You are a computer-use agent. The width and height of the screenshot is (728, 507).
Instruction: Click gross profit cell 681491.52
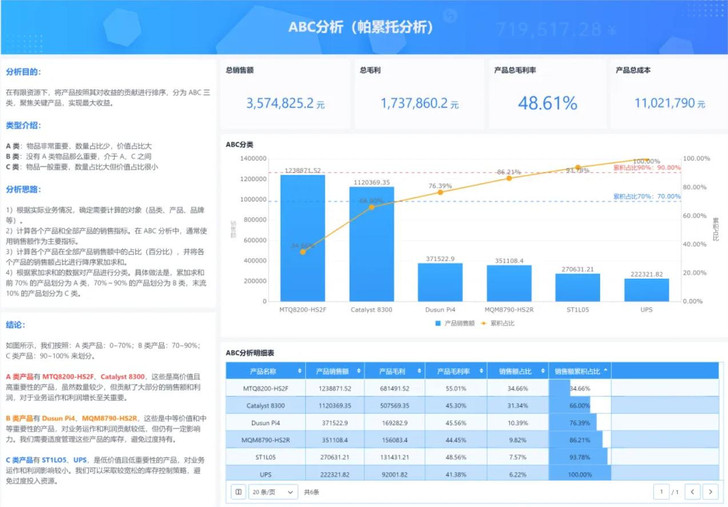point(395,388)
